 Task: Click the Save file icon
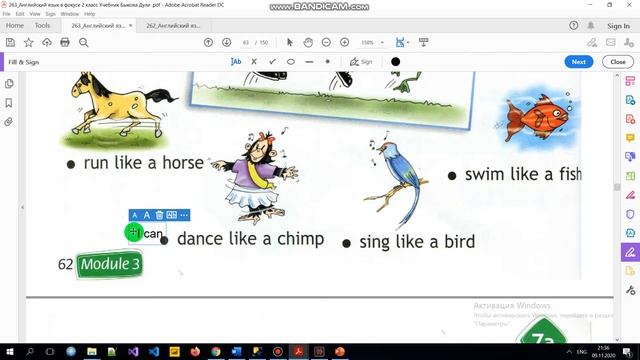[10, 42]
